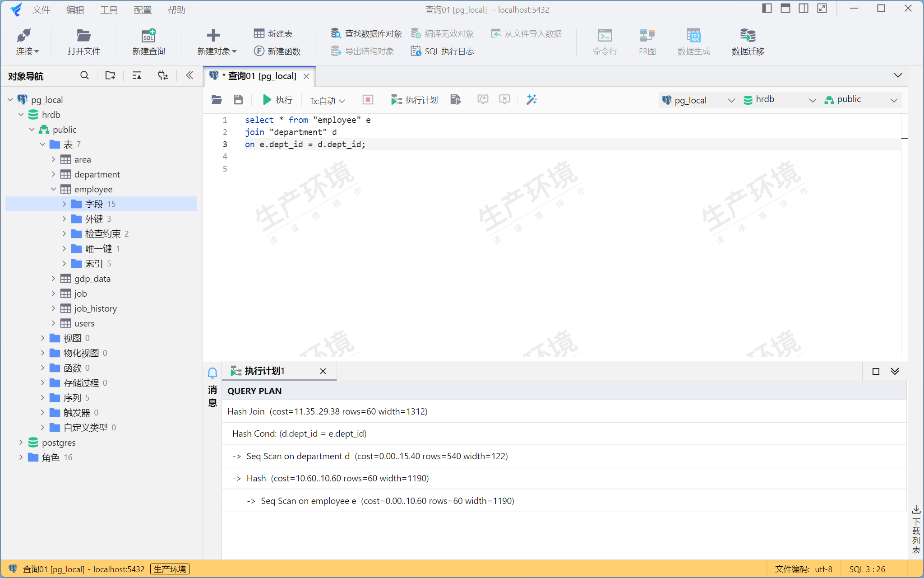Click the stop execution icon

pos(368,100)
